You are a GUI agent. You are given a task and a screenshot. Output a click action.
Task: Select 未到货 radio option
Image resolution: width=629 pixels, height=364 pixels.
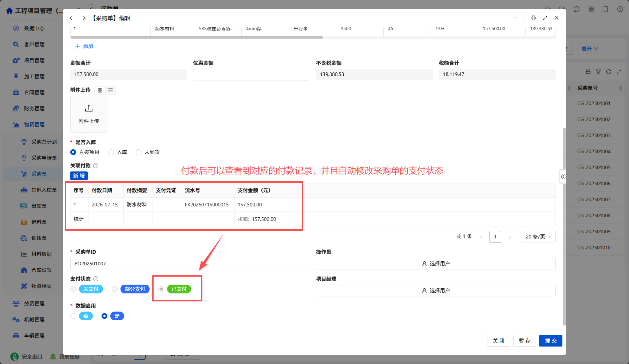click(139, 152)
